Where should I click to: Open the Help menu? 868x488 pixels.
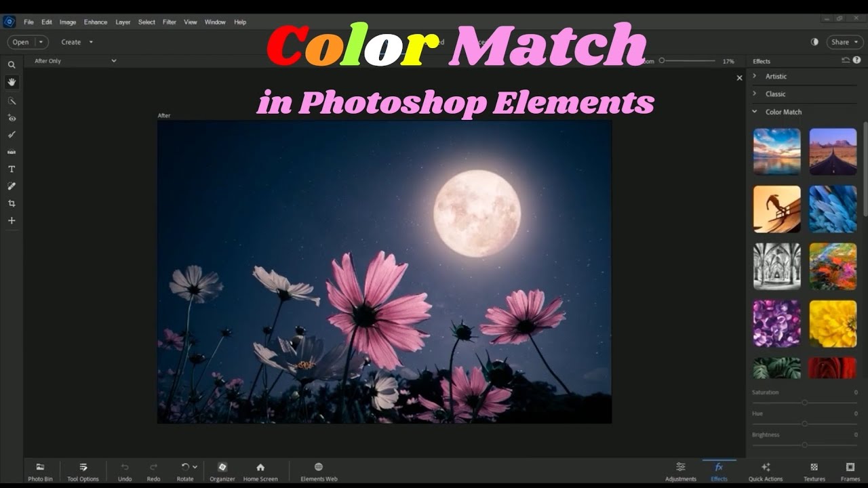tap(240, 22)
